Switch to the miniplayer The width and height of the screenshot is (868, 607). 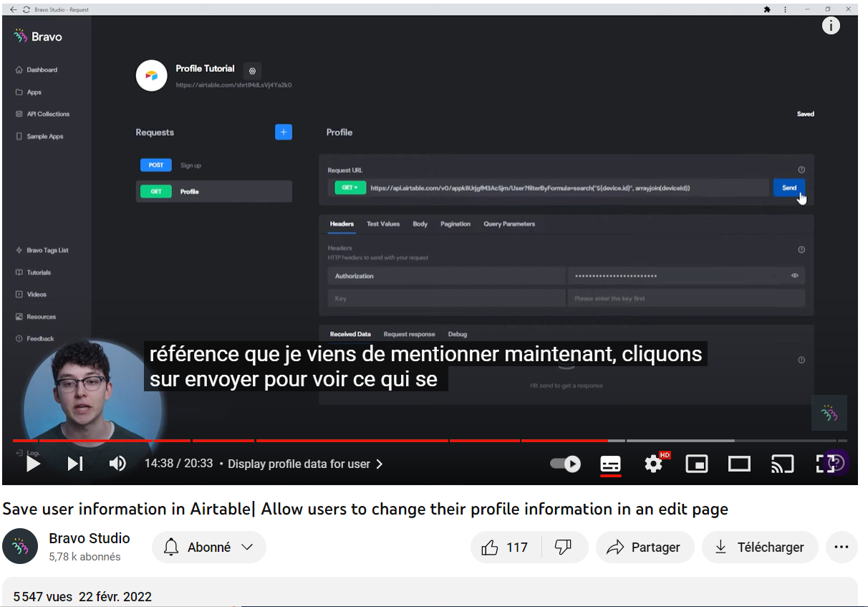pyautogui.click(x=696, y=464)
